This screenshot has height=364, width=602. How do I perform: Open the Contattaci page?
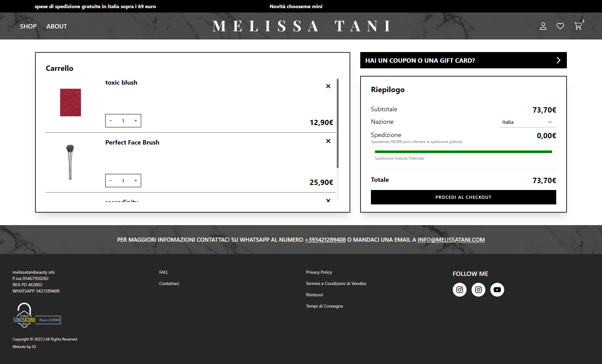169,283
